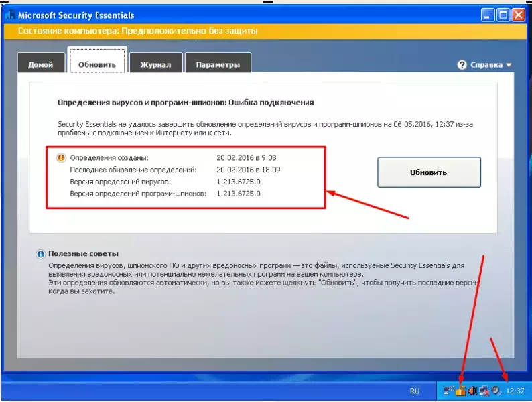532x402 pixels.
Task: Click the RU language indicator
Action: coord(415,391)
